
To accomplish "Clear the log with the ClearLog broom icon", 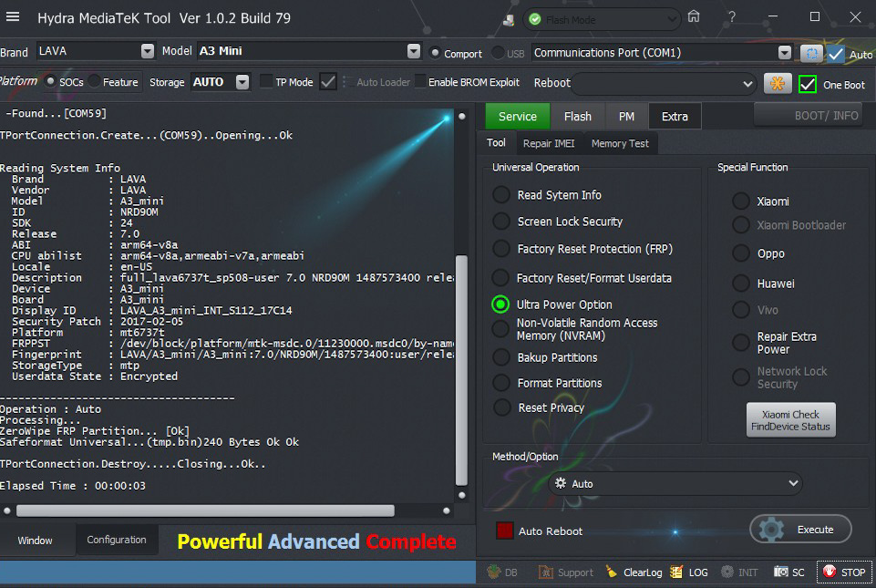I will [x=611, y=572].
